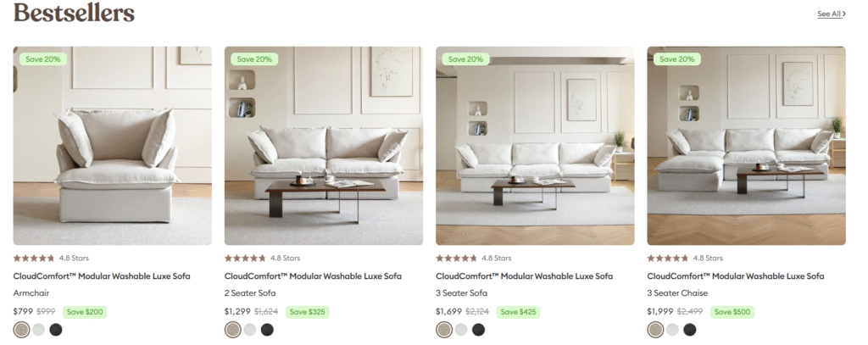Choose black swatch for 2 Seater Sofa
The image size is (868, 345).
point(267,330)
